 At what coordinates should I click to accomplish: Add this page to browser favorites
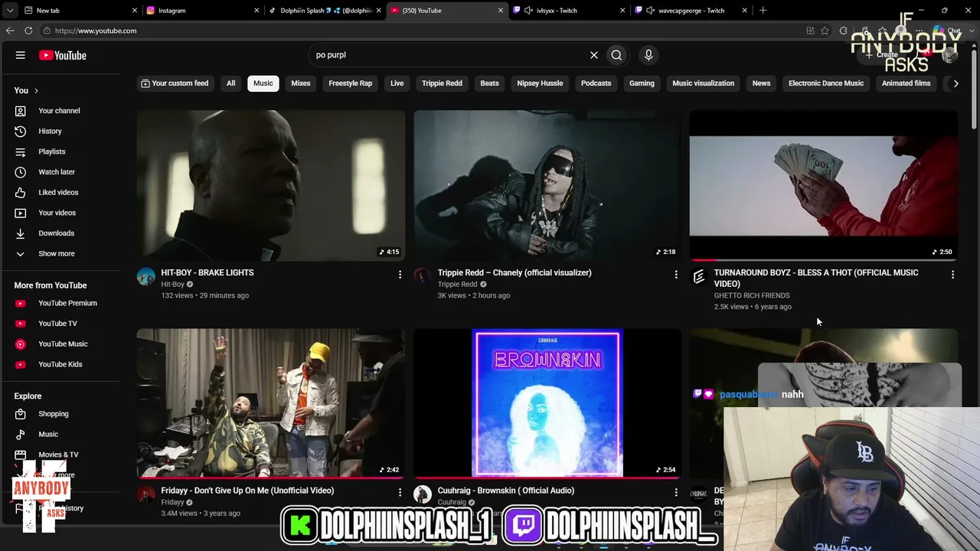point(825,31)
